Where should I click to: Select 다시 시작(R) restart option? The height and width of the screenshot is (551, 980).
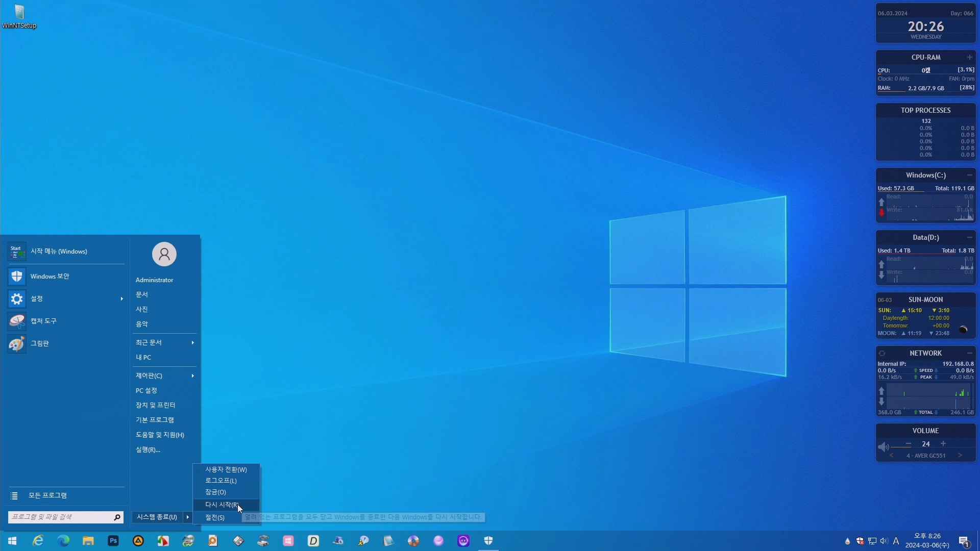point(222,505)
